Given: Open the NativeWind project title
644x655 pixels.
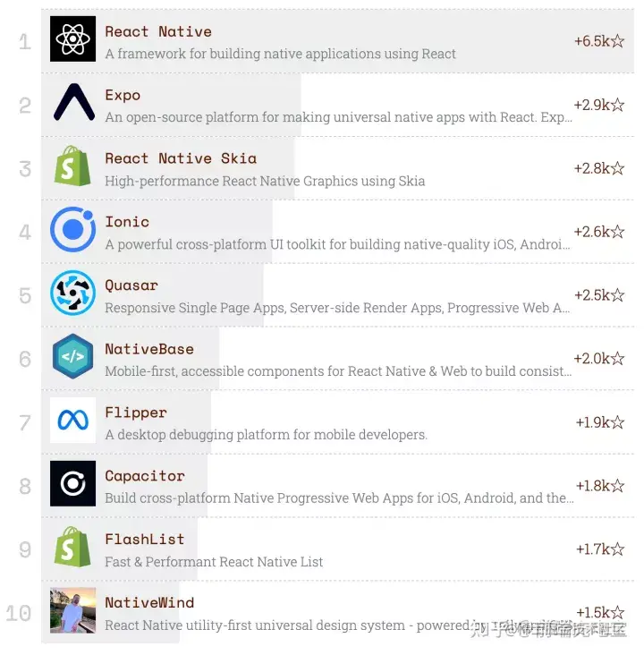Looking at the screenshot, I should coord(149,603).
